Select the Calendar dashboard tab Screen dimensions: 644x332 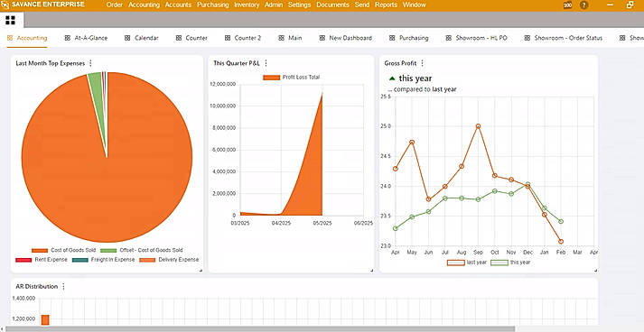click(x=142, y=38)
